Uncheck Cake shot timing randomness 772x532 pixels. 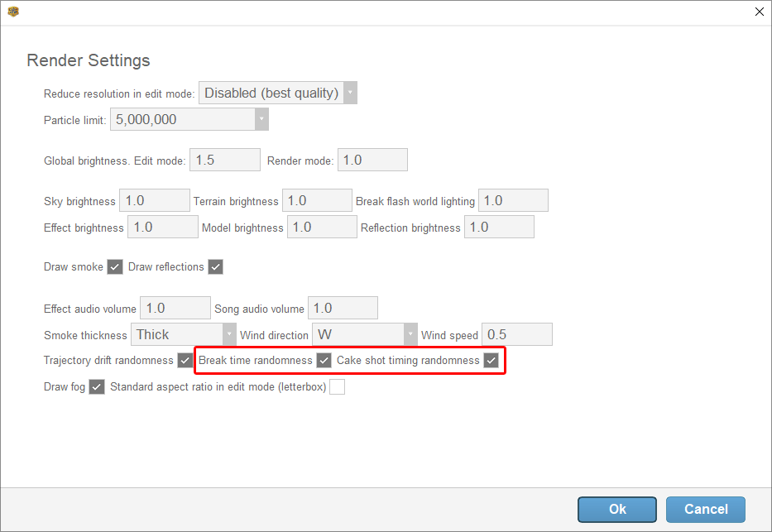point(491,360)
